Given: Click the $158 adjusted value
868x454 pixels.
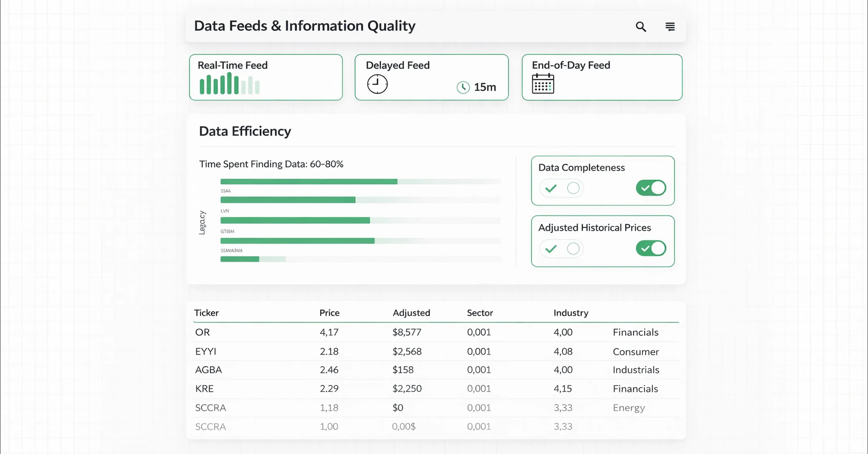Looking at the screenshot, I should click(x=403, y=370).
